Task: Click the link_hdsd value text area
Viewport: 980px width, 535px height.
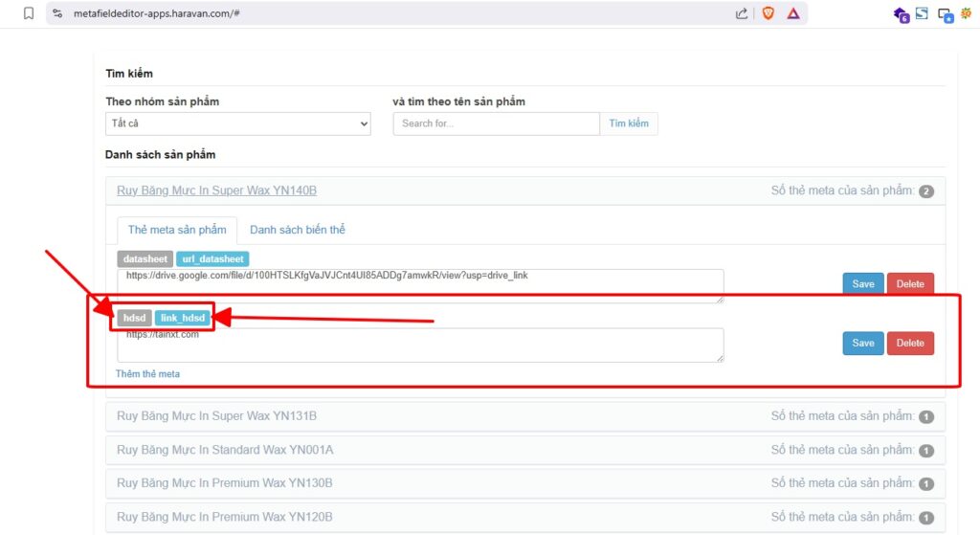Action: pyautogui.click(x=420, y=346)
